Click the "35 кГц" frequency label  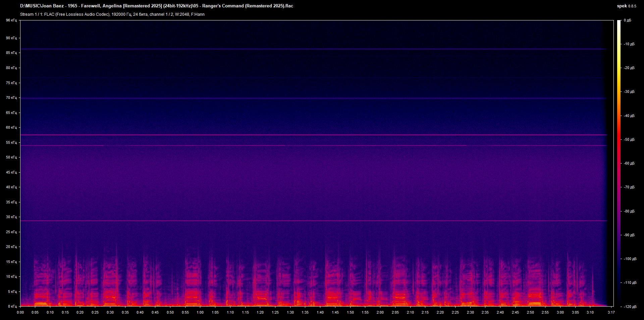point(11,202)
